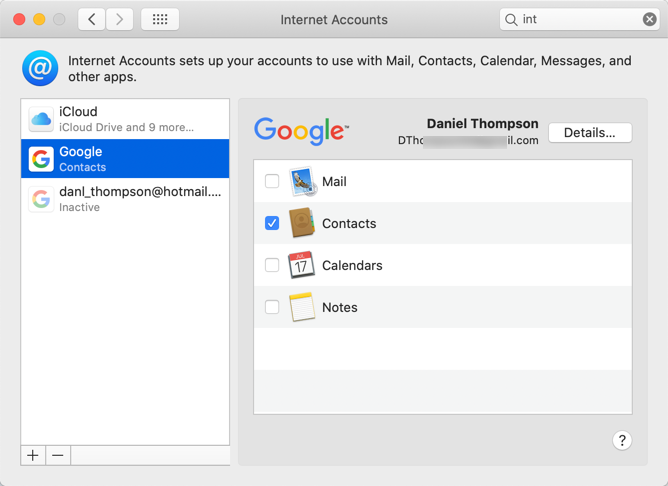Viewport: 668px width, 486px height.
Task: Uncheck Contacts for Google account
Action: click(x=272, y=223)
